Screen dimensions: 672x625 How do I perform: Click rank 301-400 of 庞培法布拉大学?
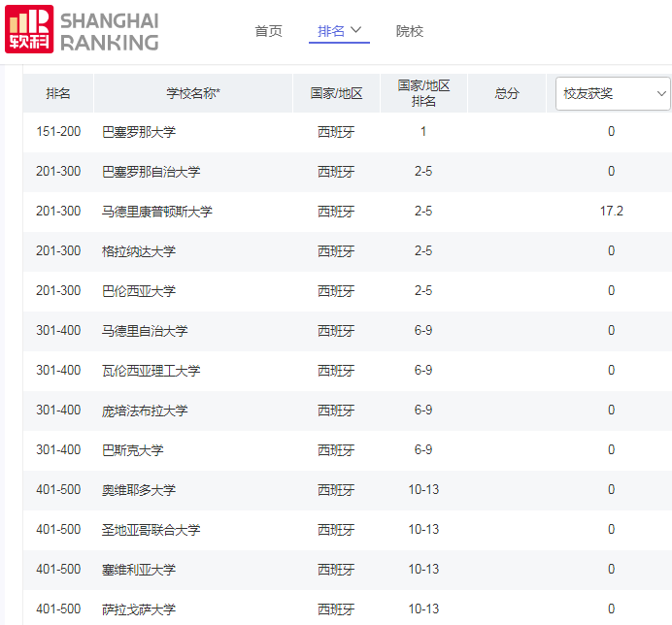click(58, 410)
